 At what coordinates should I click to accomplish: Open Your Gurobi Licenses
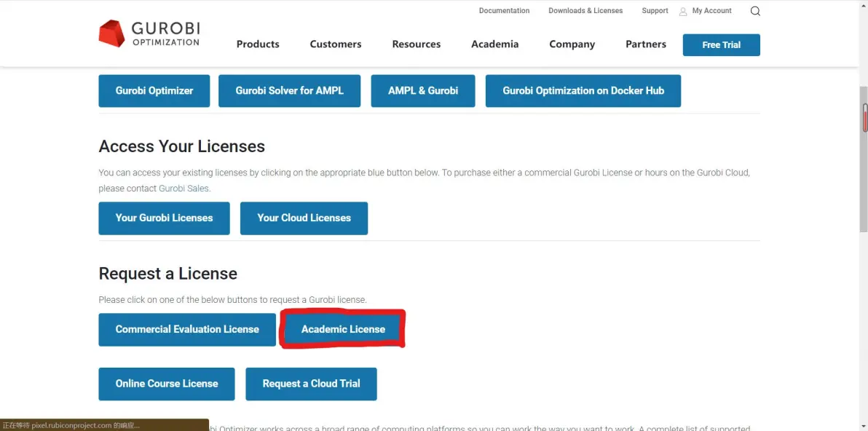click(165, 218)
